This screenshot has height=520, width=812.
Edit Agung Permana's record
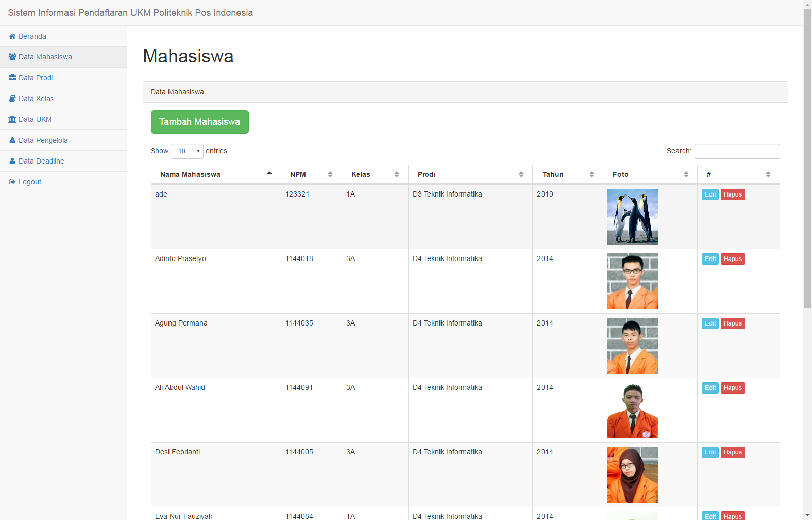[710, 323]
